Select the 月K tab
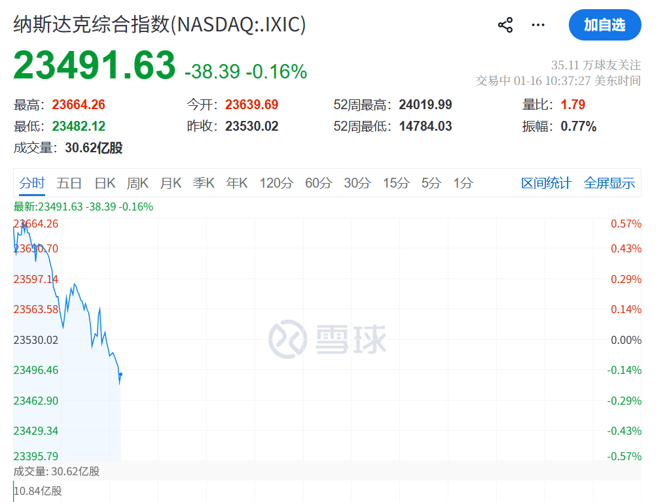This screenshot has height=502, width=667. tap(171, 183)
